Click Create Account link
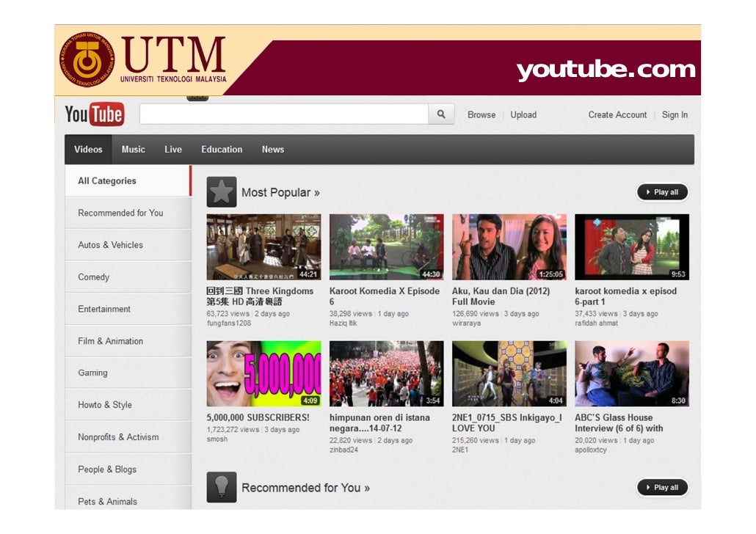The width and height of the screenshot is (756, 534). point(617,114)
